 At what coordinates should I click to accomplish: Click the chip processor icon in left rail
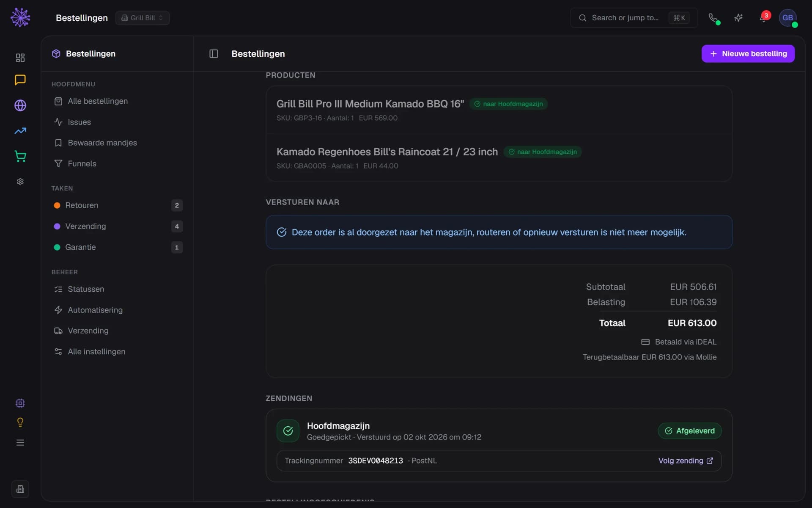20,403
